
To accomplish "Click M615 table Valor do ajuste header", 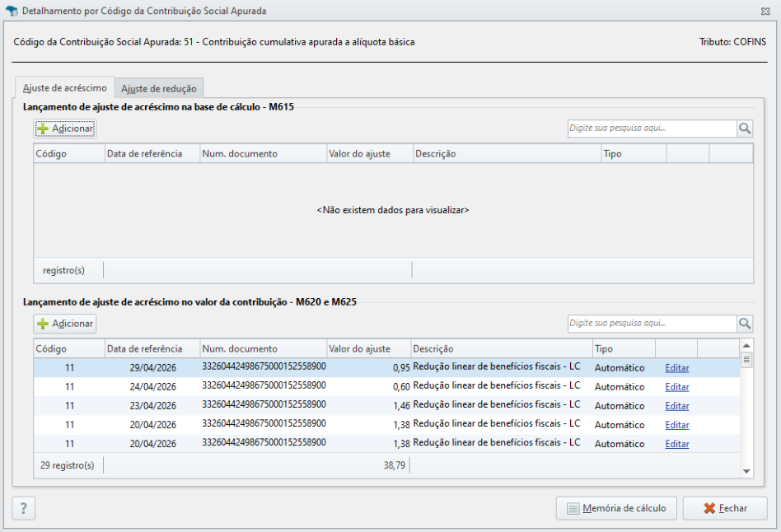I will click(370, 153).
